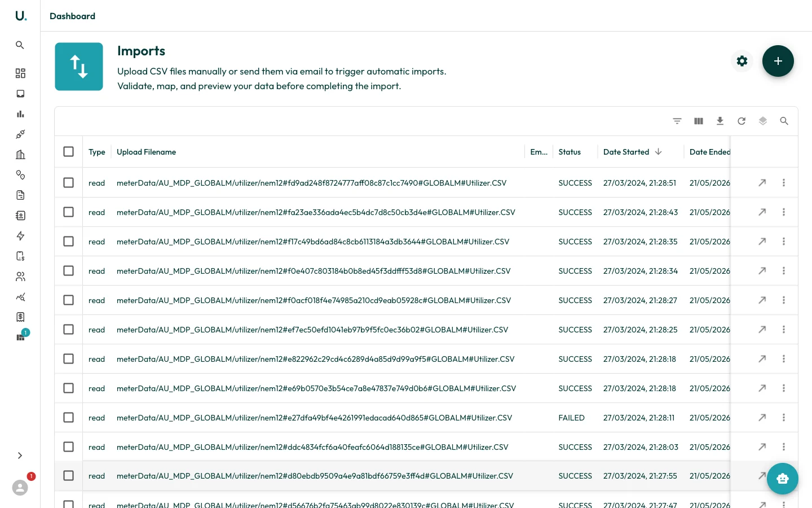Open the contacts book icon in sidebar

tap(20, 216)
